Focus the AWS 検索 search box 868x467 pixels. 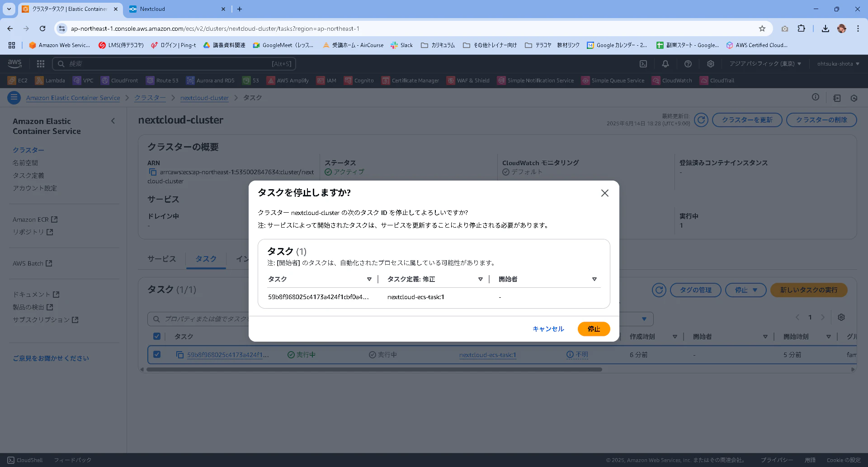click(174, 64)
